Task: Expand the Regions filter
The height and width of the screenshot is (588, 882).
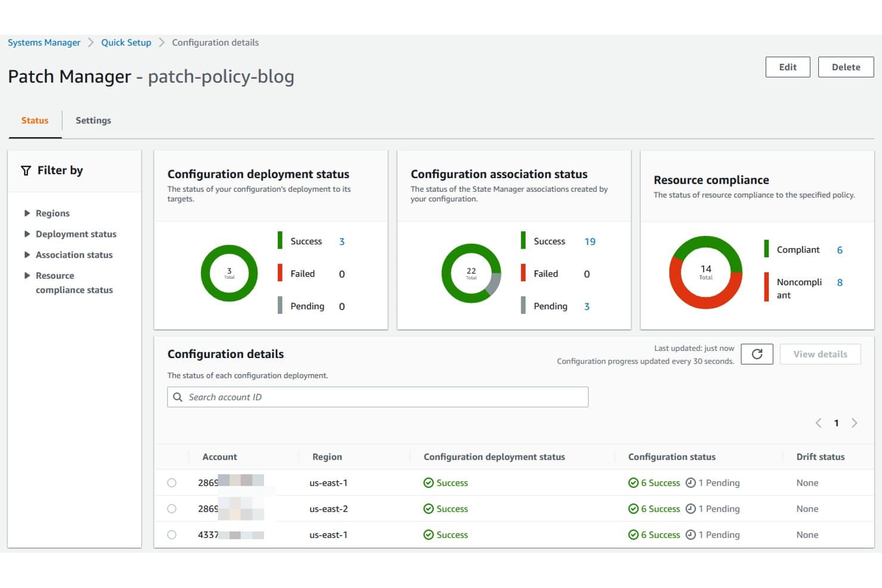Action: tap(27, 213)
